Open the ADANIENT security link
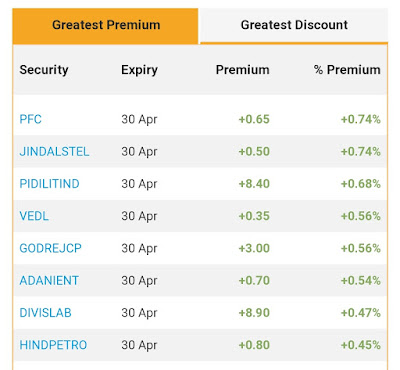 click(49, 281)
